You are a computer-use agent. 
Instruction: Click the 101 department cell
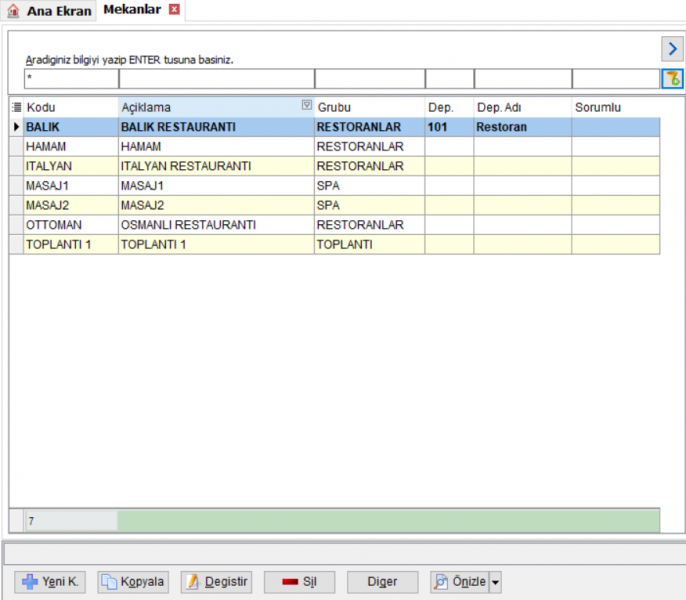449,127
